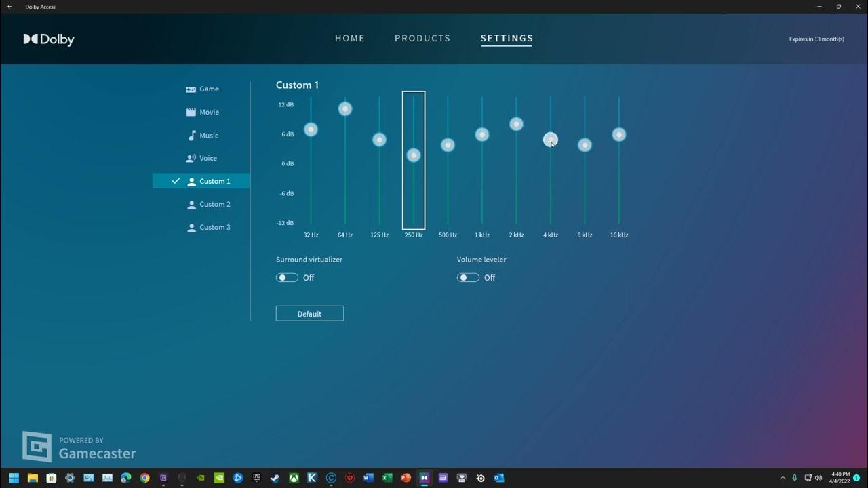The image size is (868, 488).
Task: Click the 500 Hz slider handle
Action: click(448, 145)
